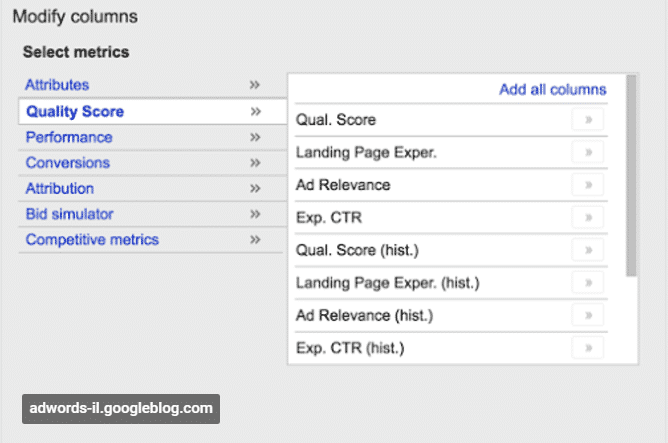Select the Exp. CTR metric row
Viewport: 668px width, 443px height.
(x=451, y=217)
